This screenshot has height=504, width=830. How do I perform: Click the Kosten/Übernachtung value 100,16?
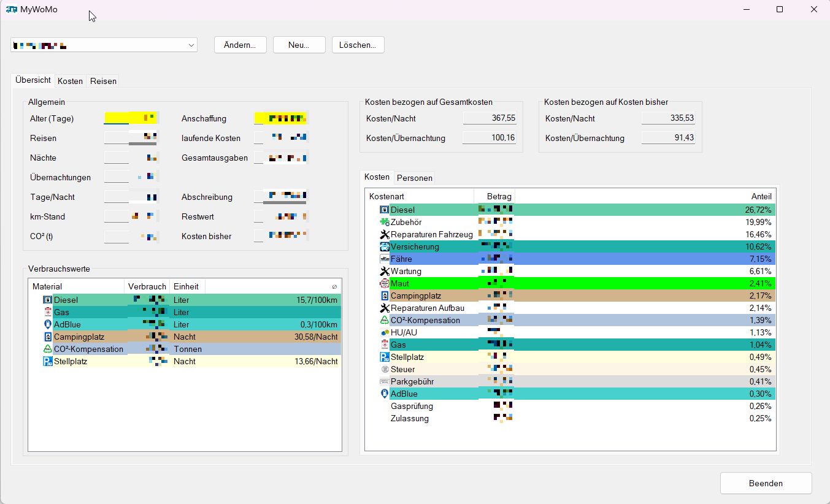489,138
